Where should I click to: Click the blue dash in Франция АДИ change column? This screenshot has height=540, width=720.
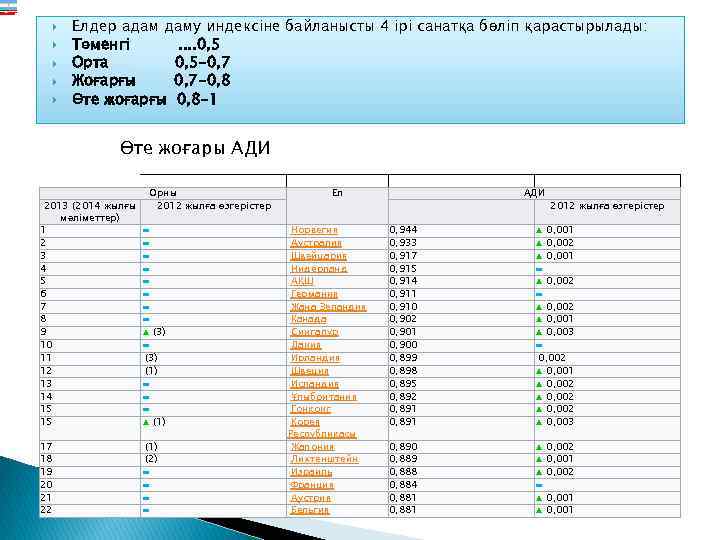[x=540, y=485]
